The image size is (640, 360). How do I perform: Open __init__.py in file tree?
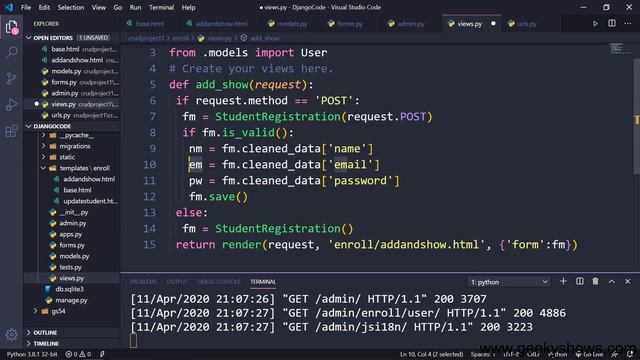(72, 212)
